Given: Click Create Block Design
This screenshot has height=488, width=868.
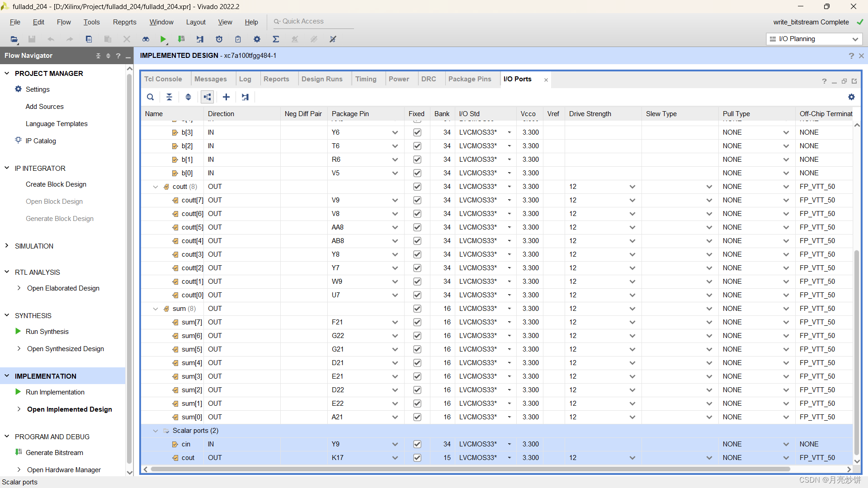Looking at the screenshot, I should click(56, 184).
